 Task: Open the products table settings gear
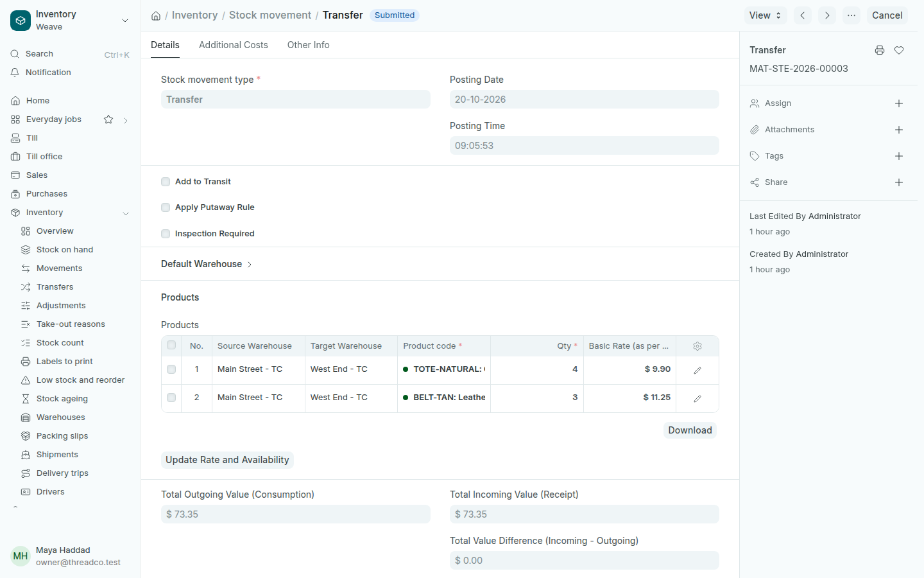point(697,346)
